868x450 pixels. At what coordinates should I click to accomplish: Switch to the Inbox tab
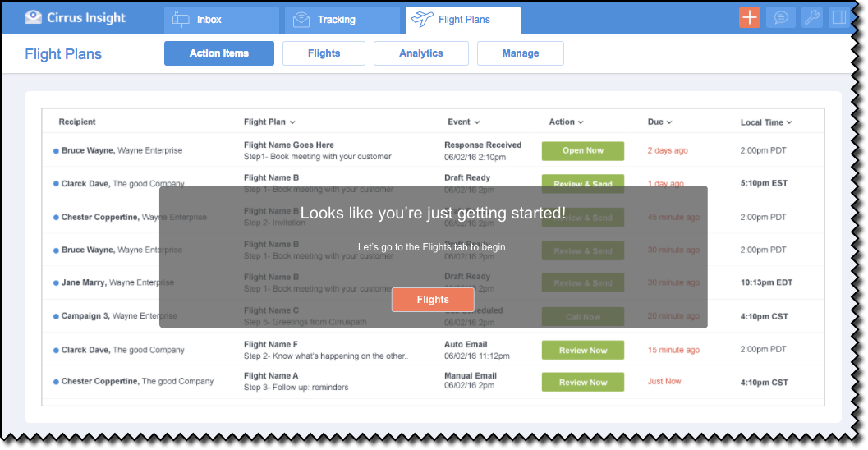coord(222,20)
